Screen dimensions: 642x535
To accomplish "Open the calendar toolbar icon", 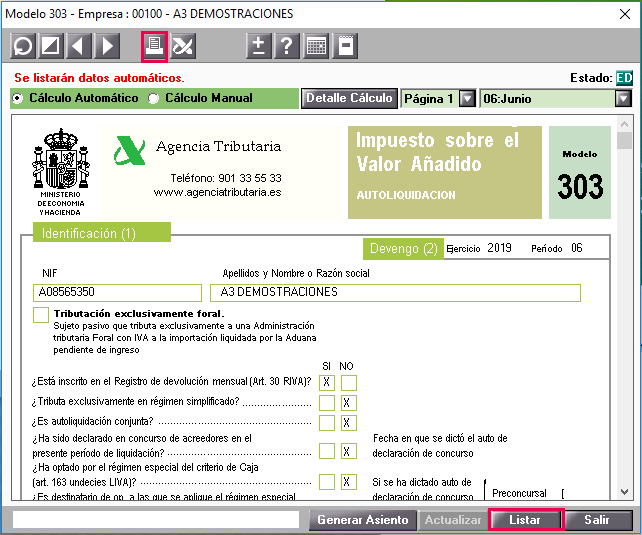I will 316,45.
